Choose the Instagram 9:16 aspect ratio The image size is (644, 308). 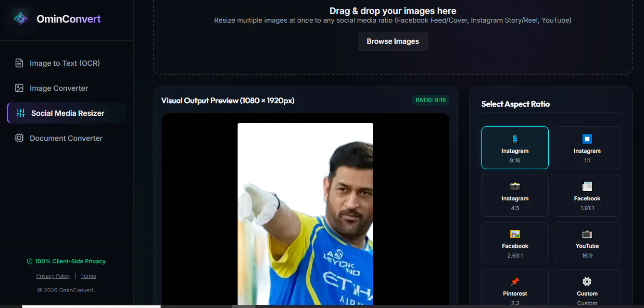(x=515, y=148)
